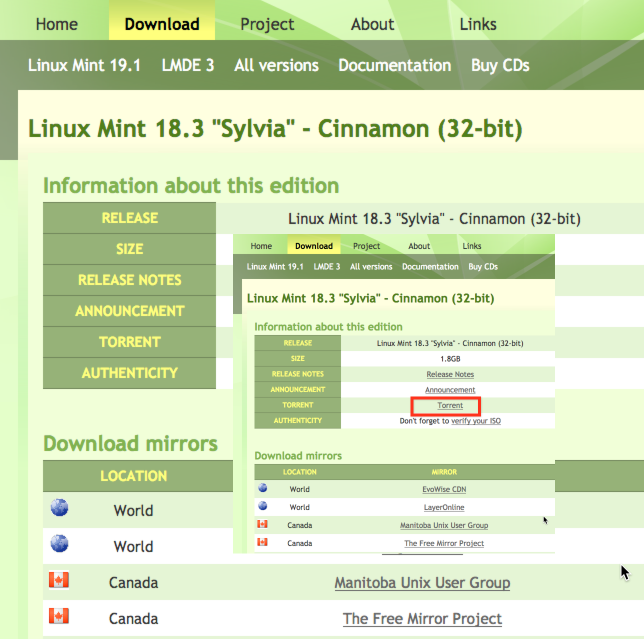Click the Download tab in the small inset

pos(314,246)
